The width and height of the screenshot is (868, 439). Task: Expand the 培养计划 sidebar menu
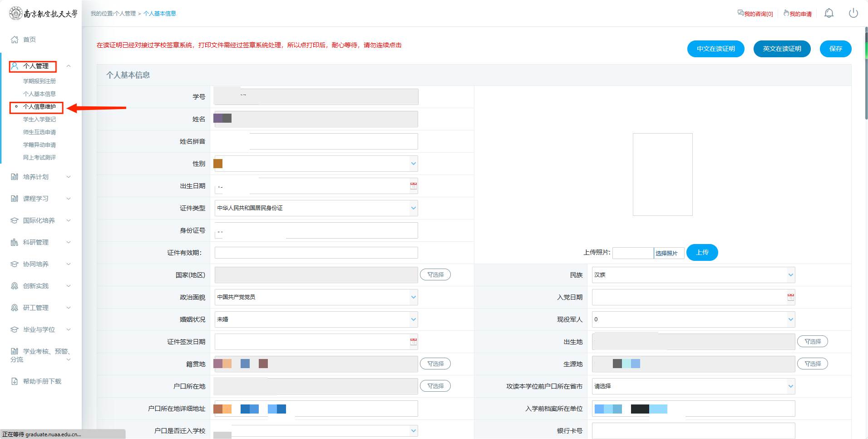(x=41, y=177)
